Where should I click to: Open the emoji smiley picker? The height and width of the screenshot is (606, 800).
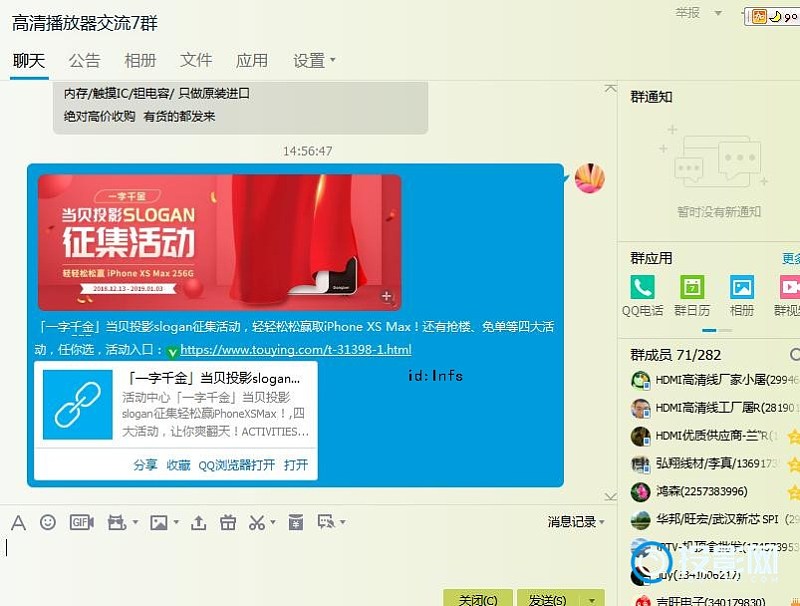48,522
